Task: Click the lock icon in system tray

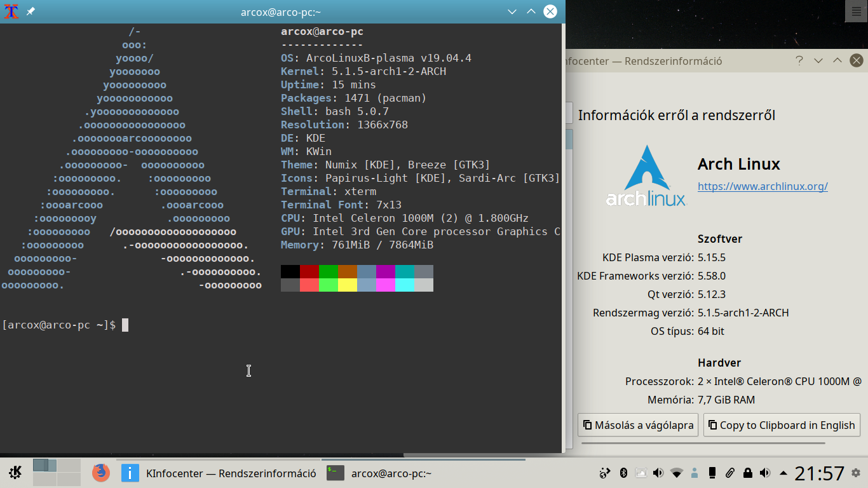Action: tap(748, 473)
